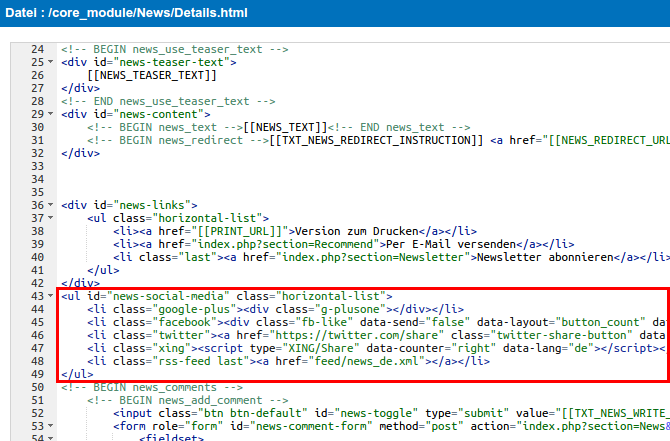Click closing </div> tag on line 27
The width and height of the screenshot is (670, 441).
tap(80, 88)
